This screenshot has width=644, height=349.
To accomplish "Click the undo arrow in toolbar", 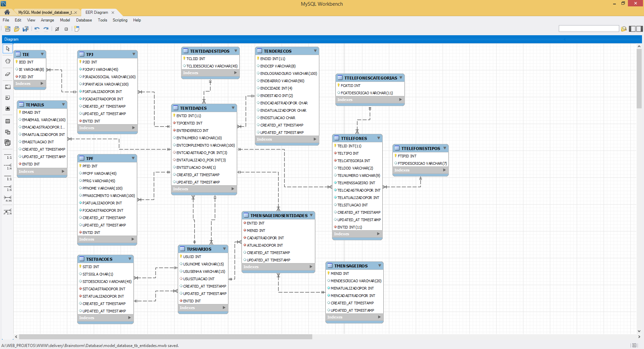I will click(37, 29).
